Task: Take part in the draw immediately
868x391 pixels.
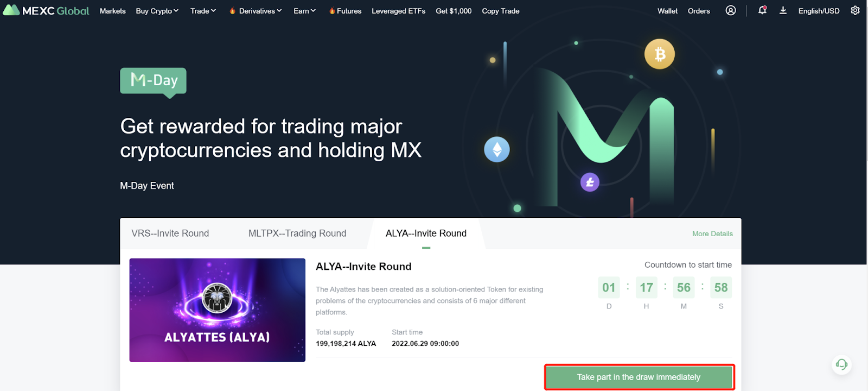Action: tap(639, 377)
